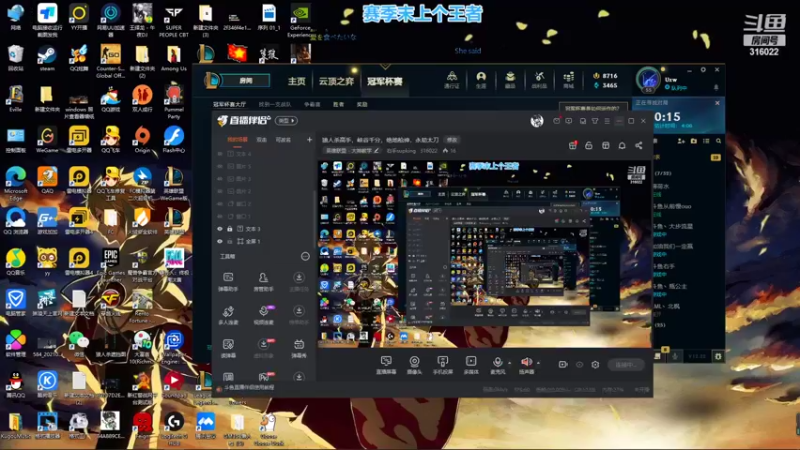Close the queue timer panel in League client

(x=717, y=103)
